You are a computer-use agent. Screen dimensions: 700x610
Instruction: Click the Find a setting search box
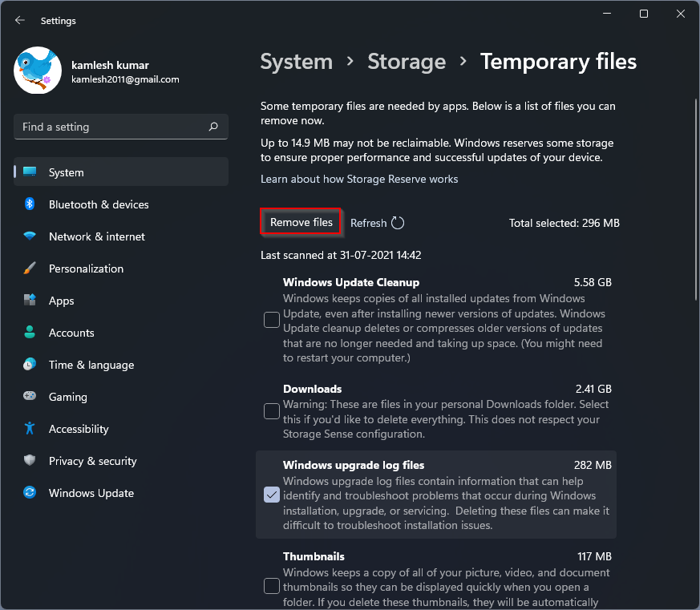click(x=112, y=127)
